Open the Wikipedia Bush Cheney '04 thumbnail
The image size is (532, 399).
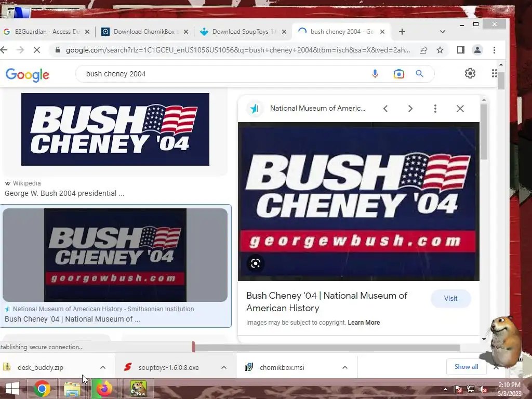(115, 129)
